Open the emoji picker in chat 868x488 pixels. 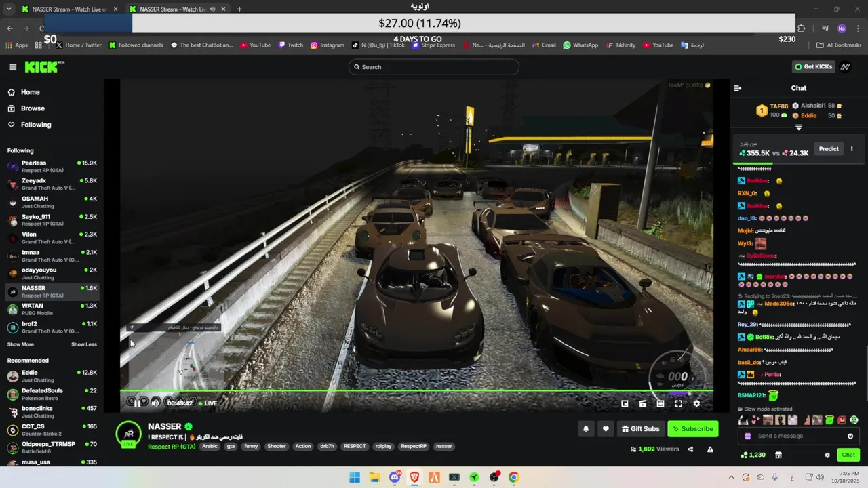tap(850, 436)
